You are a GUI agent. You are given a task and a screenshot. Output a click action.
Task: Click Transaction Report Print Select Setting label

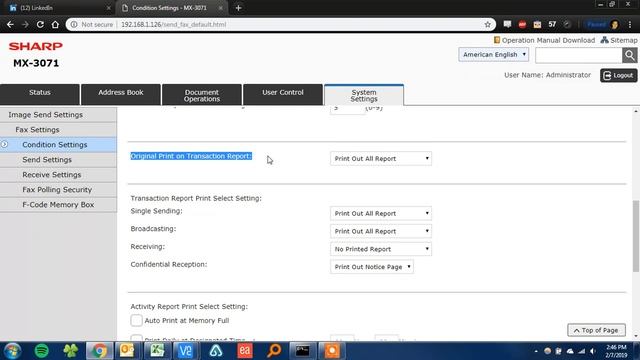point(196,198)
